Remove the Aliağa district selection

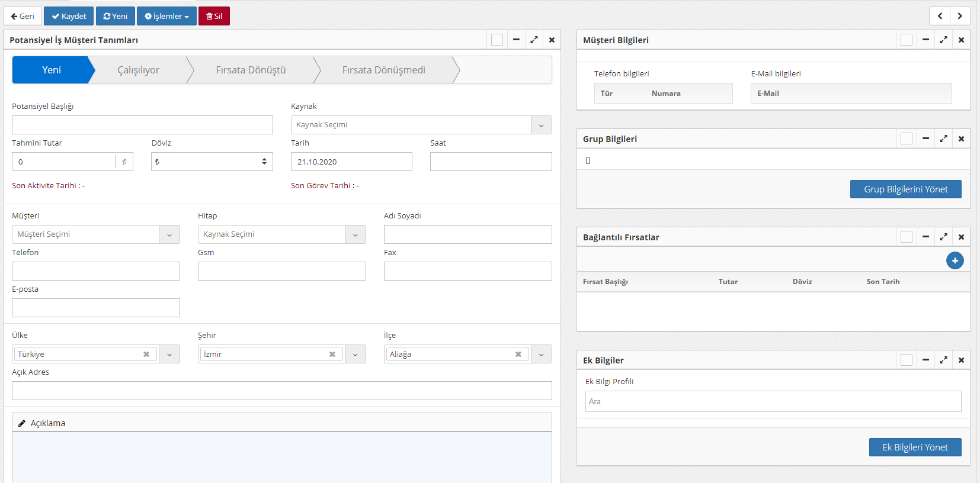point(518,354)
